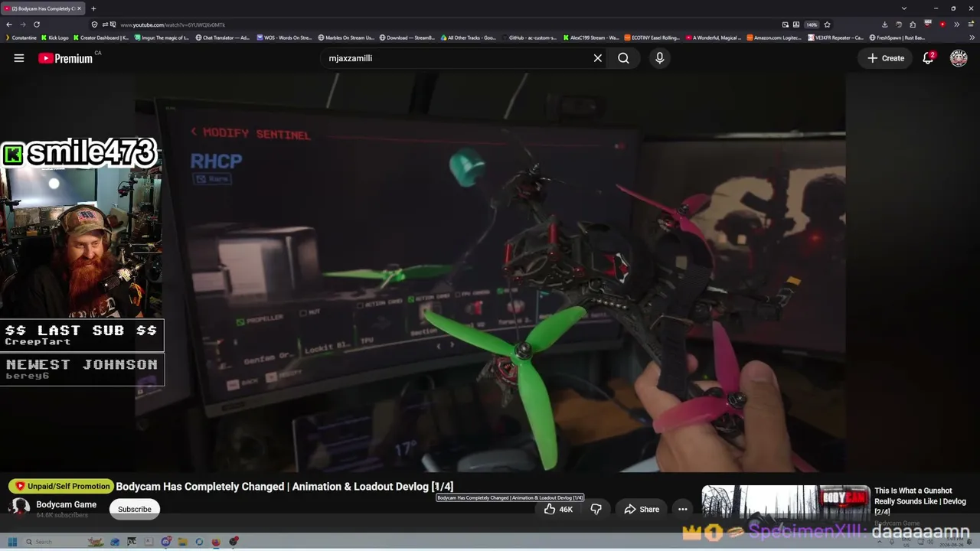This screenshot has height=551, width=980.
Task: Bookmark this page with star icon
Action: (827, 24)
